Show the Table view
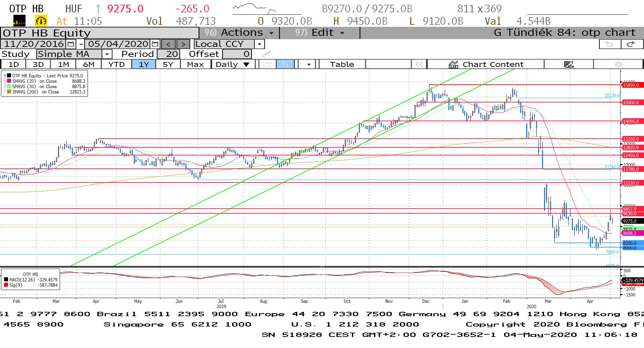The image size is (644, 348). click(x=342, y=64)
